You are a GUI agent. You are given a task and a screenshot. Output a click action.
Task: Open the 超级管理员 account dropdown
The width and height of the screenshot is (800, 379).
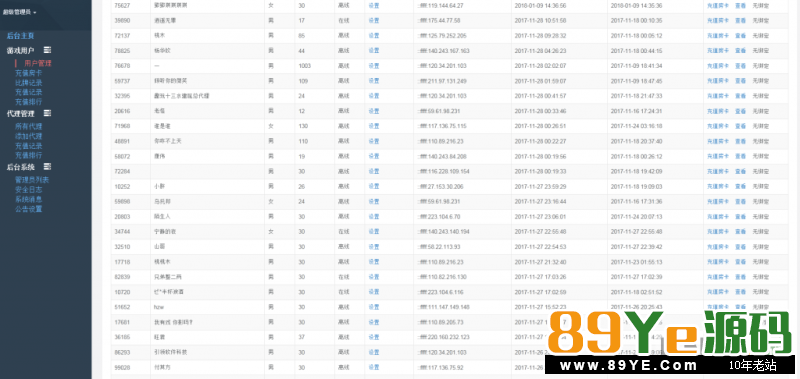pos(19,12)
